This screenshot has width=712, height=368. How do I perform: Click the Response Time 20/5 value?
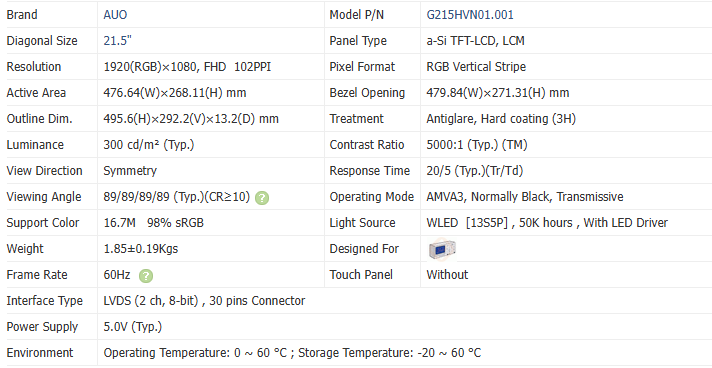tap(475, 171)
